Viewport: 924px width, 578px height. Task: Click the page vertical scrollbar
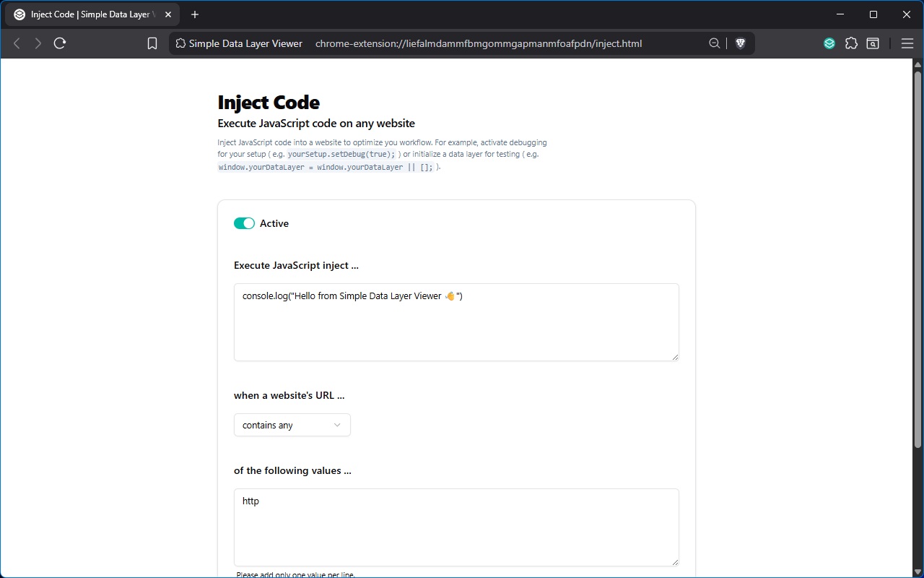(x=918, y=253)
